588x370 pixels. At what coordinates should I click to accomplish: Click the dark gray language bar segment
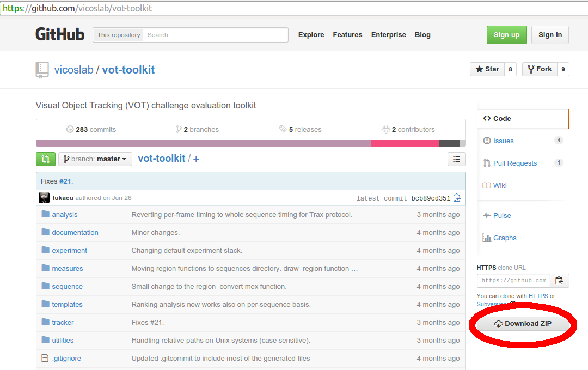tap(449, 143)
